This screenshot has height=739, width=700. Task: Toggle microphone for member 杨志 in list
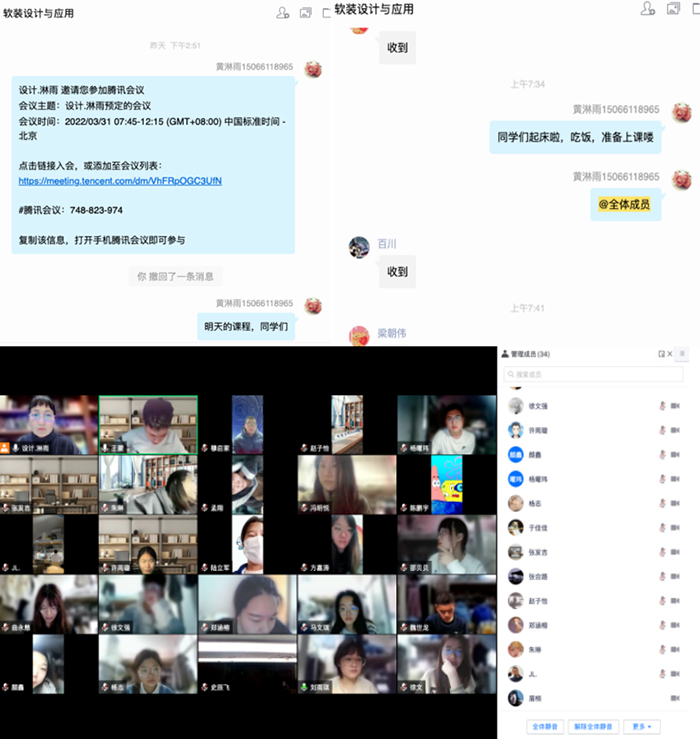click(x=662, y=503)
